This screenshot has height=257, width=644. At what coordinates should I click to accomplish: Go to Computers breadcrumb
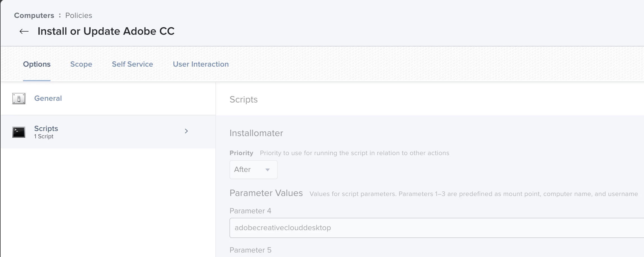click(34, 15)
